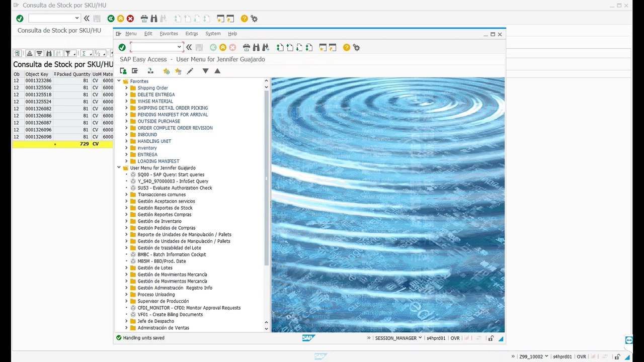This screenshot has width=644, height=362.
Task: Click Last Page icon in Easy Access toolbar
Action: 309,47
